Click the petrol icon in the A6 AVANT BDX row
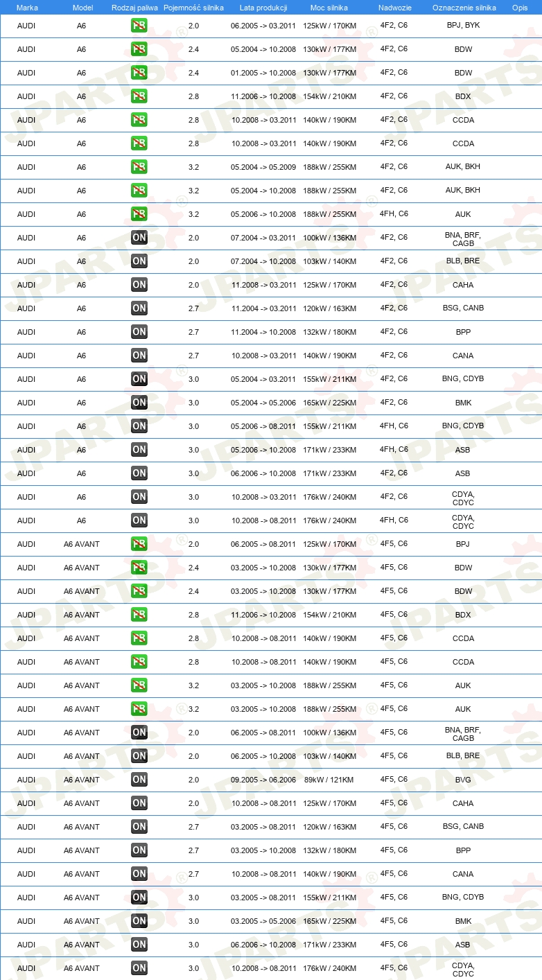The width and height of the screenshot is (542, 980). (139, 615)
